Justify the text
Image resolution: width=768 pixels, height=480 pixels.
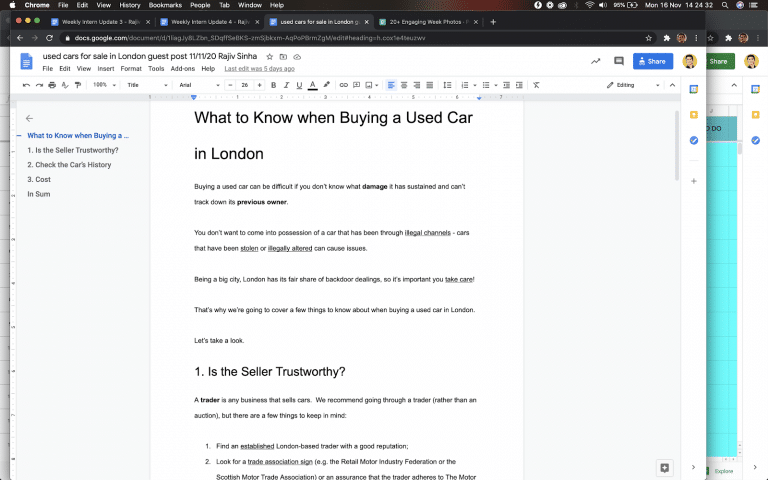click(x=430, y=85)
